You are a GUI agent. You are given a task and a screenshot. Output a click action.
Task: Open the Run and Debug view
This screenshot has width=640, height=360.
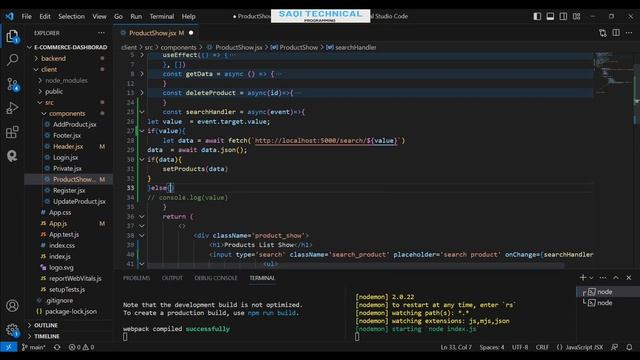pos(12,108)
